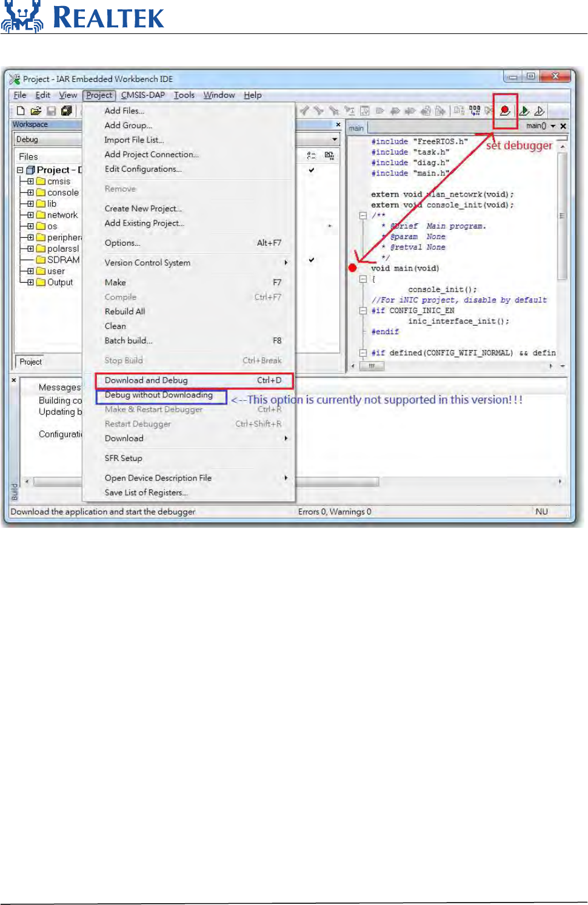Open the Debug configuration dropdown

[335, 140]
